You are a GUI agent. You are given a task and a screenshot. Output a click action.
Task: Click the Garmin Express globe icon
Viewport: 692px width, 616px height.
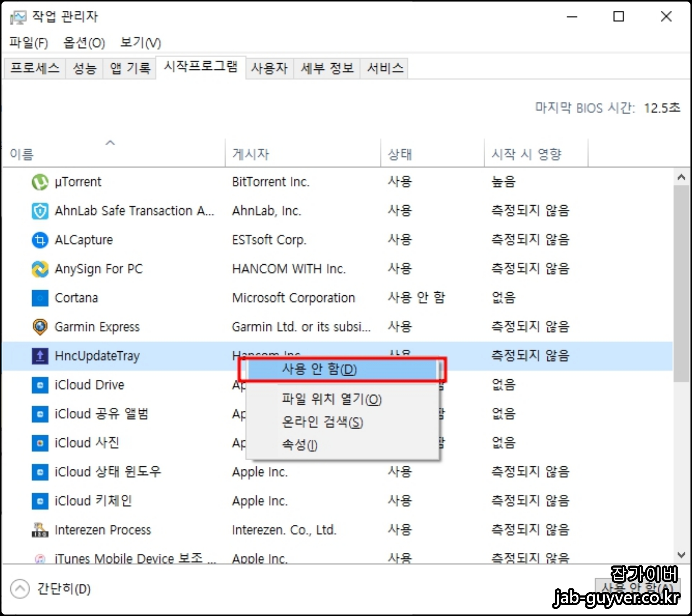(40, 327)
